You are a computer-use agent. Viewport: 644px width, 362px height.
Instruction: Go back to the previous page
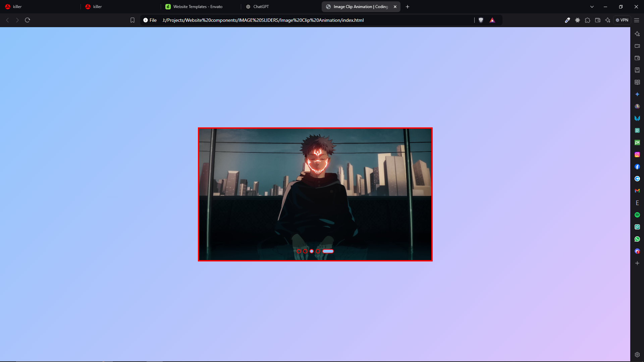(x=7, y=20)
